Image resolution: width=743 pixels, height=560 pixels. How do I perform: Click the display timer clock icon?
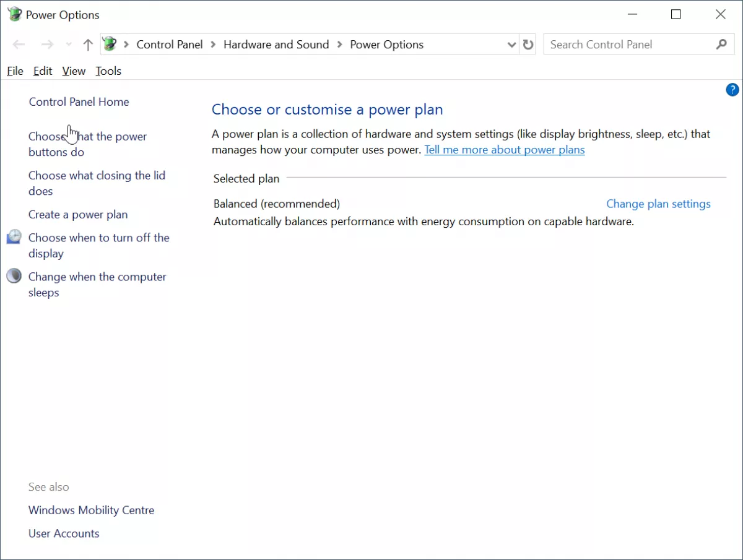[x=14, y=237]
